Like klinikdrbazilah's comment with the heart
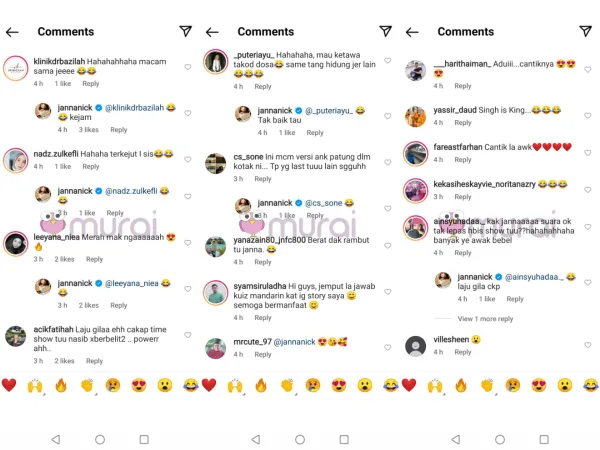Screen dimensions: 600x450 click(188, 67)
